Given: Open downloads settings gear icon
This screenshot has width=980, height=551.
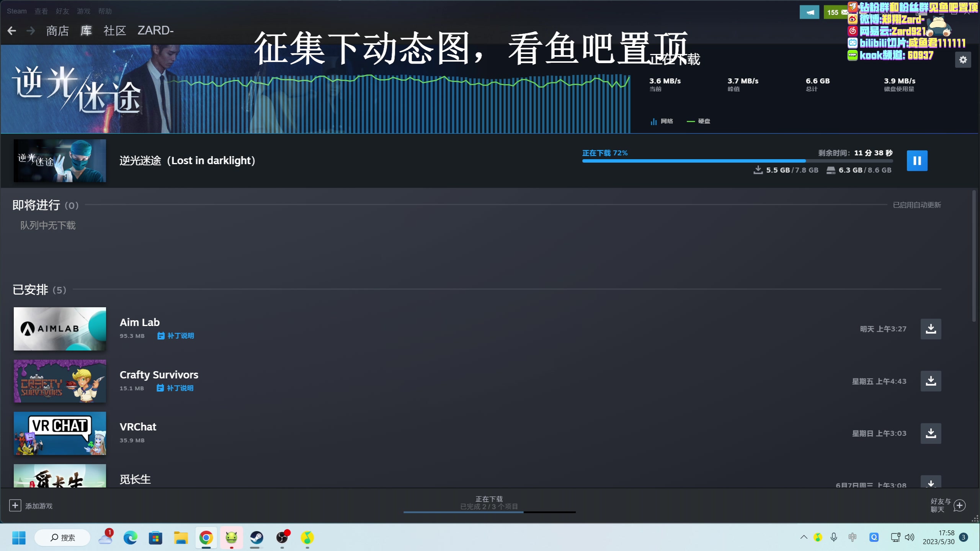Looking at the screenshot, I should (963, 60).
